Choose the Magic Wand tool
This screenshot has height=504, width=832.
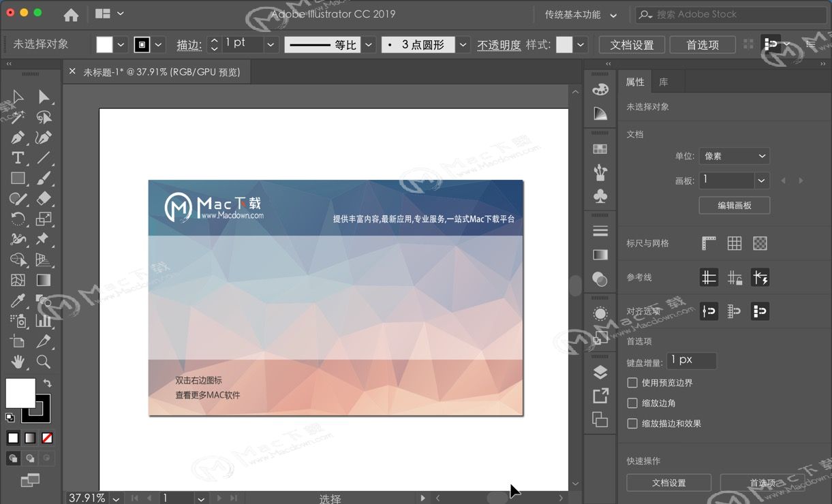click(18, 117)
